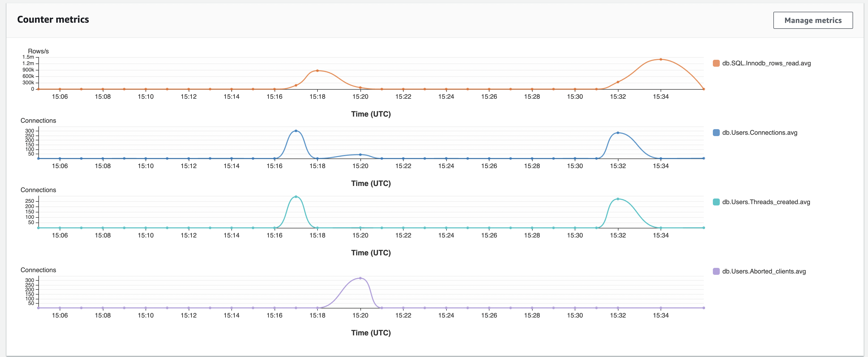
Task: Click the Threads_created peak point at 15:17
Action: coord(296,197)
